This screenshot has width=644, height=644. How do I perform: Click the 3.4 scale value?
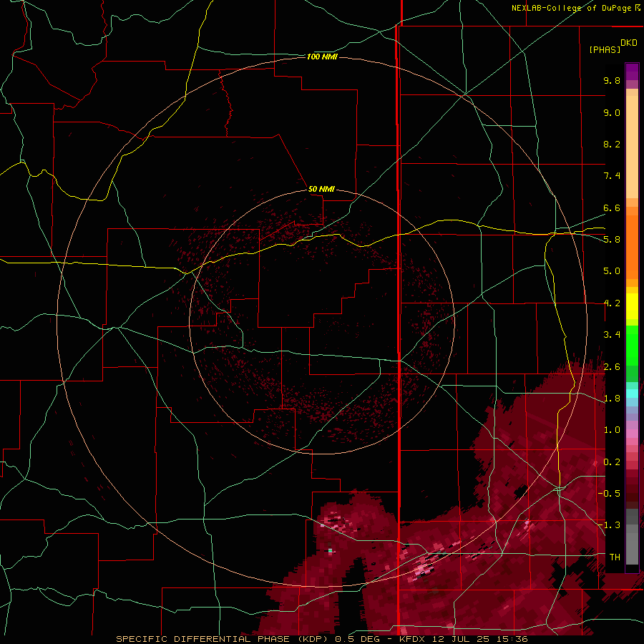(x=612, y=335)
